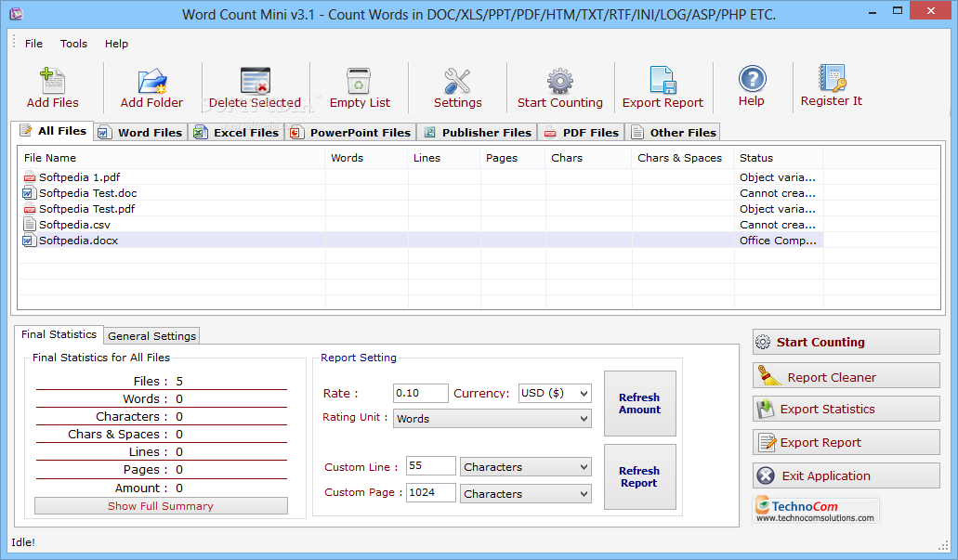The height and width of the screenshot is (560, 958).
Task: Open the Help menu
Action: pos(116,44)
